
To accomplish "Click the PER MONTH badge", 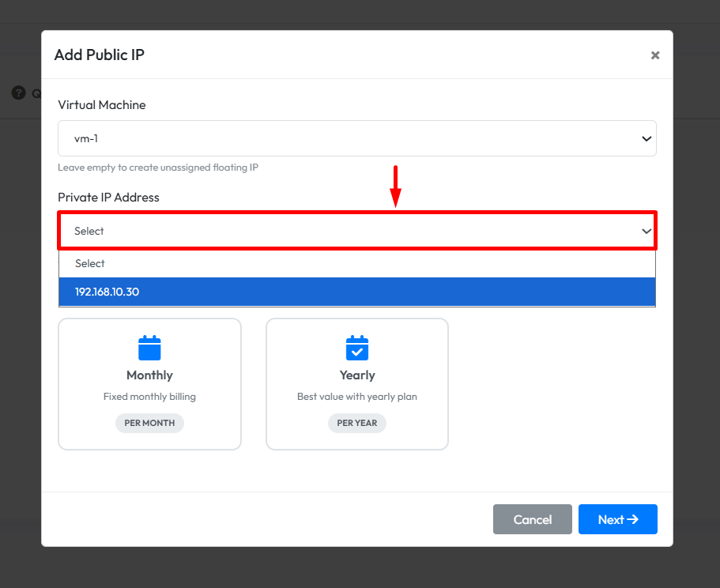I will (149, 423).
